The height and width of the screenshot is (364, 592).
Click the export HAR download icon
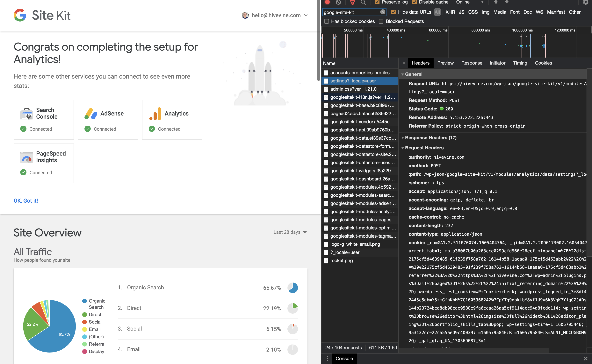click(x=507, y=2)
